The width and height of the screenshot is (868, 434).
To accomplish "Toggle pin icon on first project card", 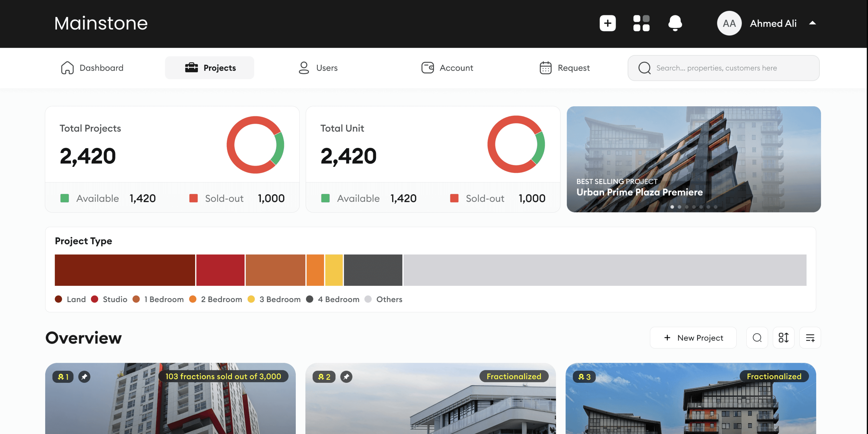I will point(84,376).
